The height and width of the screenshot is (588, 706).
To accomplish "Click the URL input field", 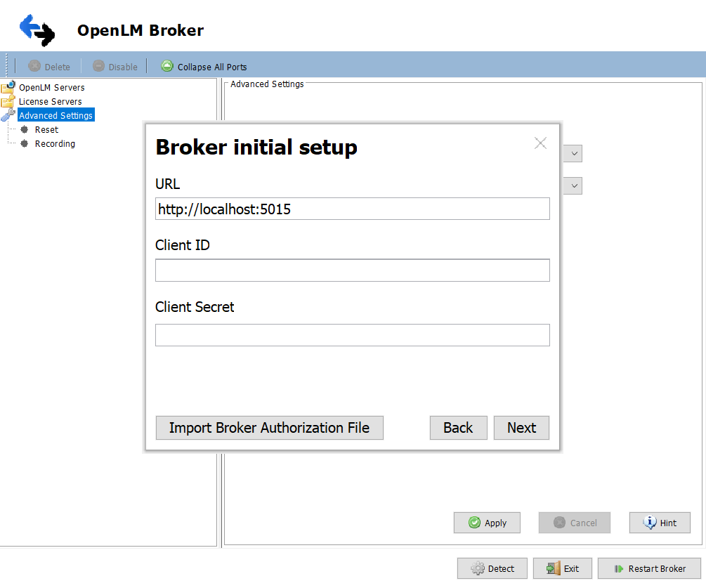I will click(352, 209).
